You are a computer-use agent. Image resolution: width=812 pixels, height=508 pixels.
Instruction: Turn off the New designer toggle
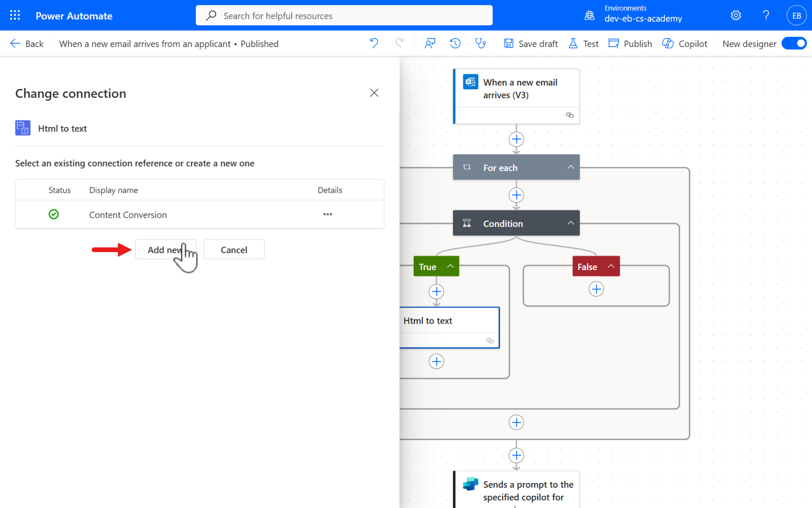(794, 44)
